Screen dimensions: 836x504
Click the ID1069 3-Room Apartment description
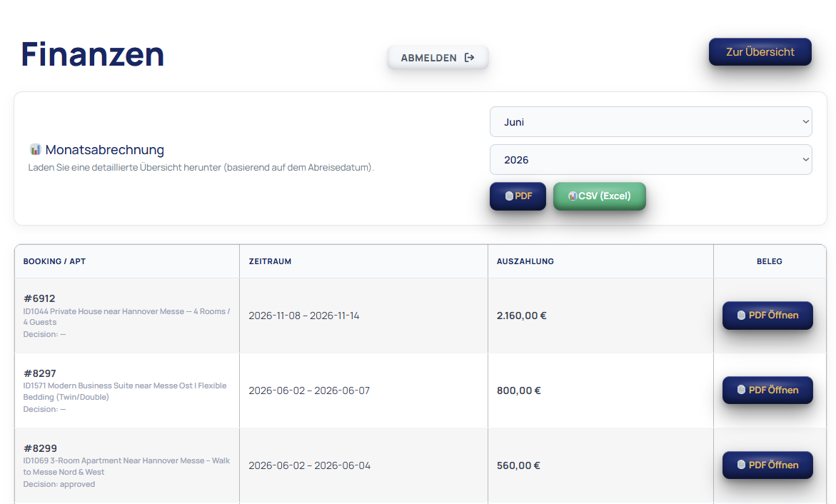point(126,466)
